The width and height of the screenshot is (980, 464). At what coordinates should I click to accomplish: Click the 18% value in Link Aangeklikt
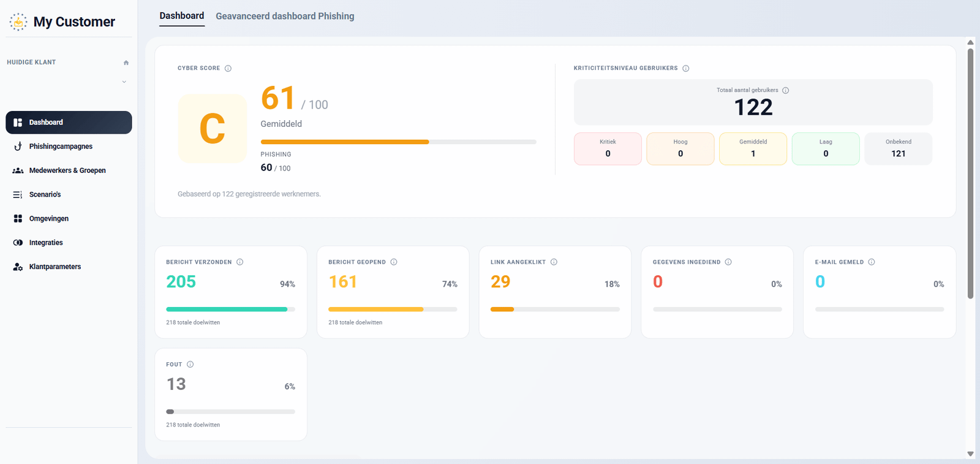pos(612,284)
